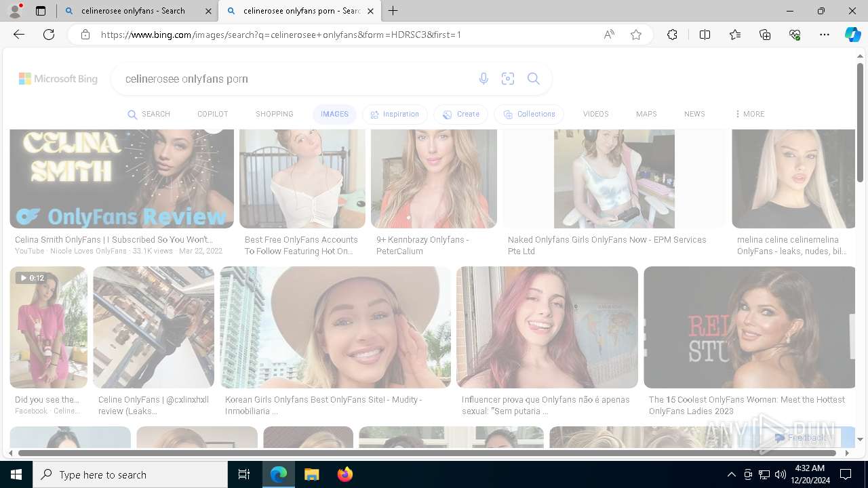Click the Feedback button
Screen dimensions: 868x488
point(801,438)
